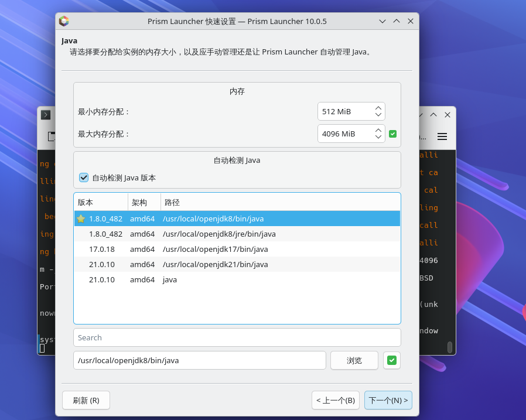Screen dimensions: 526x420
Task: Select Java at /usr/local/openjdk8/bin/java row
Action: click(237, 218)
